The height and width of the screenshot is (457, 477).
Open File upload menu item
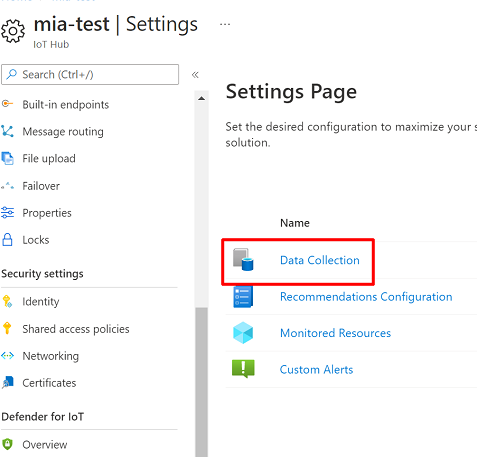49,159
